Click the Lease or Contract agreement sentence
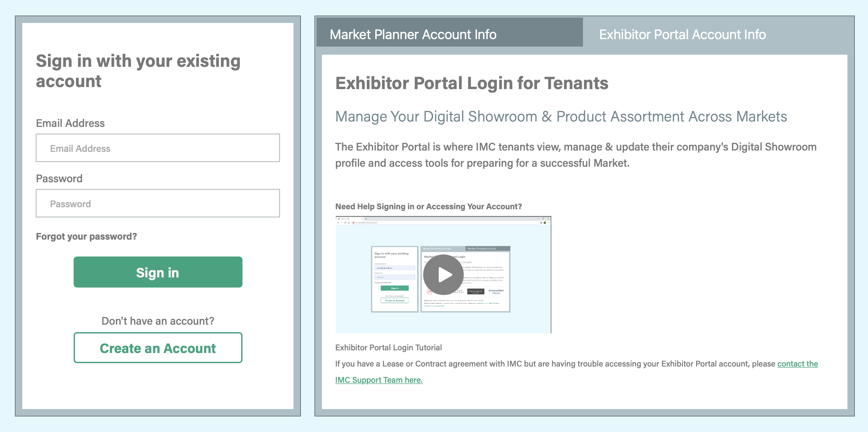The height and width of the screenshot is (432, 868). pos(554,364)
